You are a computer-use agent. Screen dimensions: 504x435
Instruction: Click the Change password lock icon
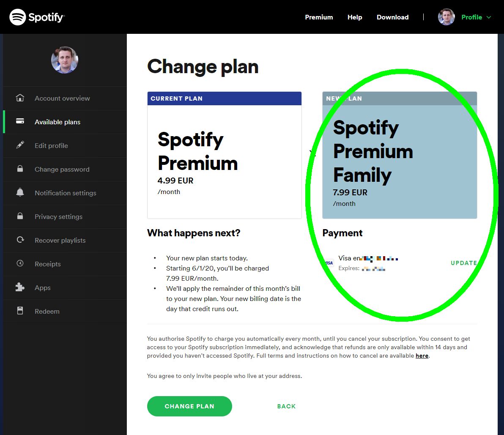click(20, 169)
